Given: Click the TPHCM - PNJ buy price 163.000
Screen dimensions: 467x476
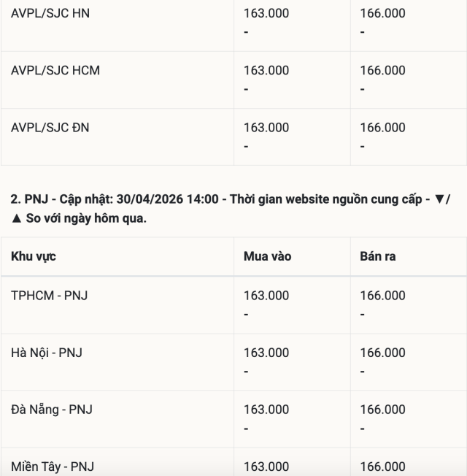Looking at the screenshot, I should pyautogui.click(x=266, y=296).
